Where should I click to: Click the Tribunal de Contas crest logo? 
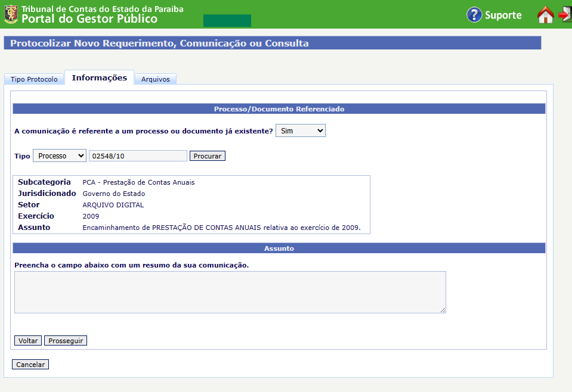[11, 14]
